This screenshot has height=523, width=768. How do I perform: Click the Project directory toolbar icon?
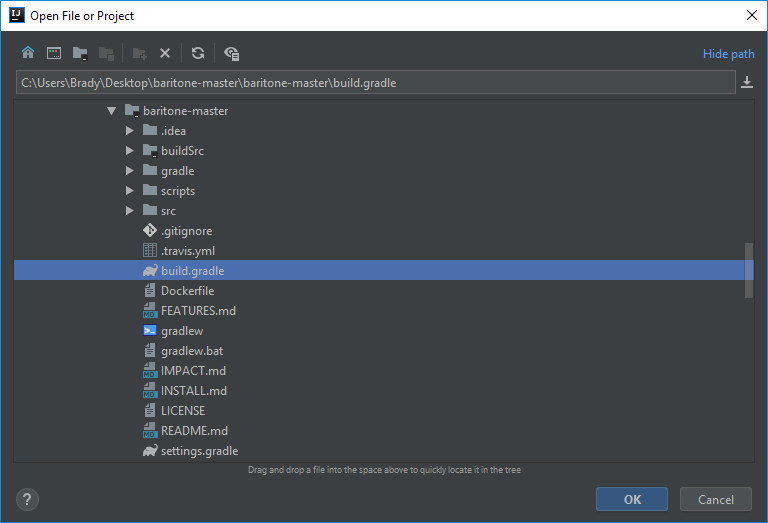click(80, 53)
